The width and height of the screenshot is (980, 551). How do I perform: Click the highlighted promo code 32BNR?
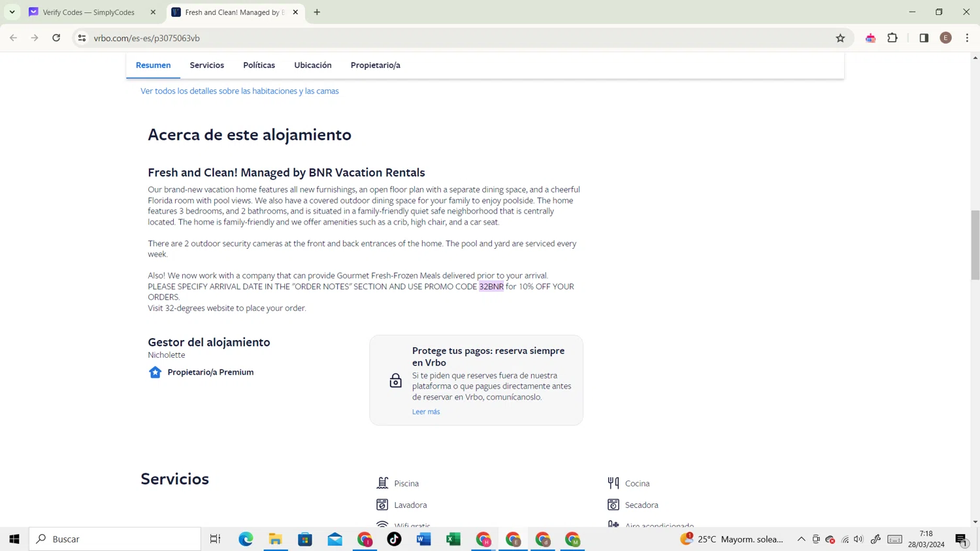(491, 287)
